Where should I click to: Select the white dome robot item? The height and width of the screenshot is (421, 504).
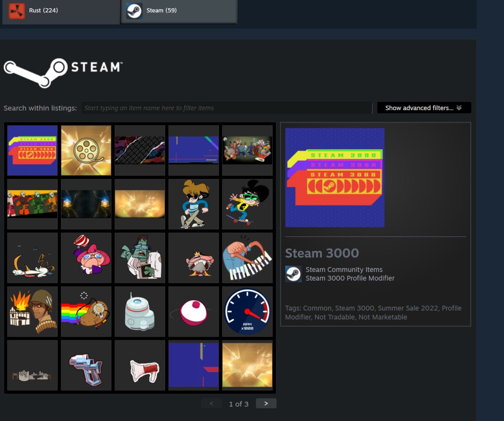140,312
